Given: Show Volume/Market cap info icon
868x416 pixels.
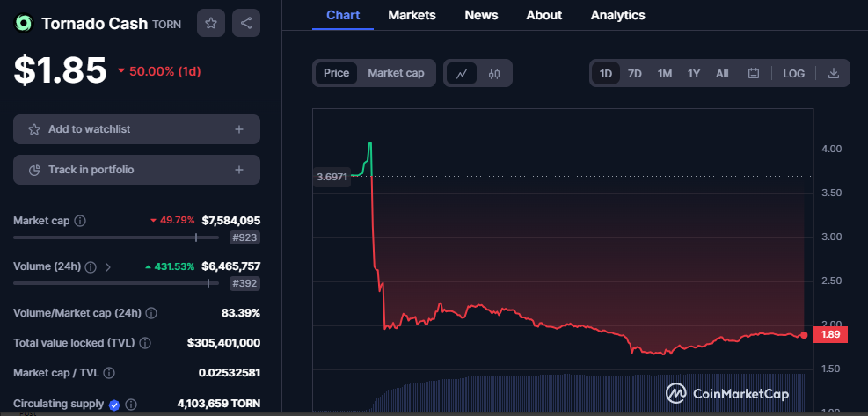Looking at the screenshot, I should coord(151,313).
